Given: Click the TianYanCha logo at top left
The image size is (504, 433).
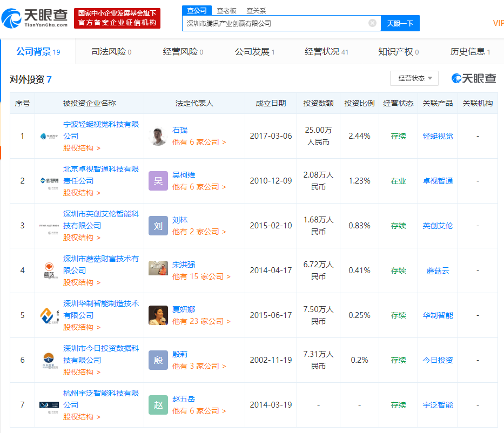Looking at the screenshot, I should click(35, 18).
